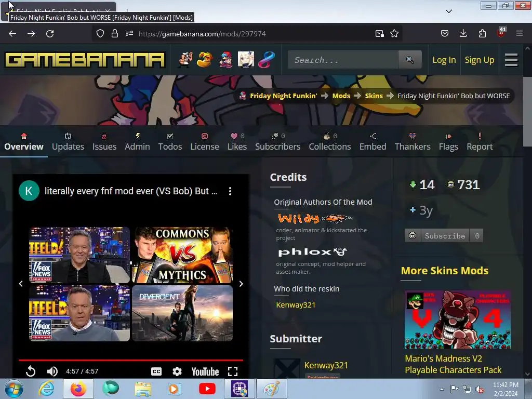Open the number 8 game icon in header

pos(267,60)
